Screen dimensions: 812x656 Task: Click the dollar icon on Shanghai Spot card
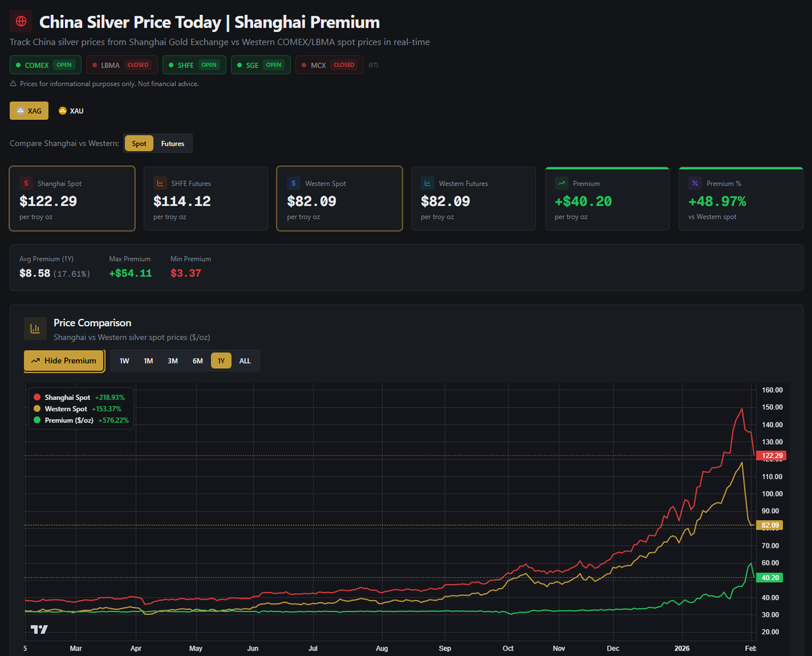click(x=26, y=183)
